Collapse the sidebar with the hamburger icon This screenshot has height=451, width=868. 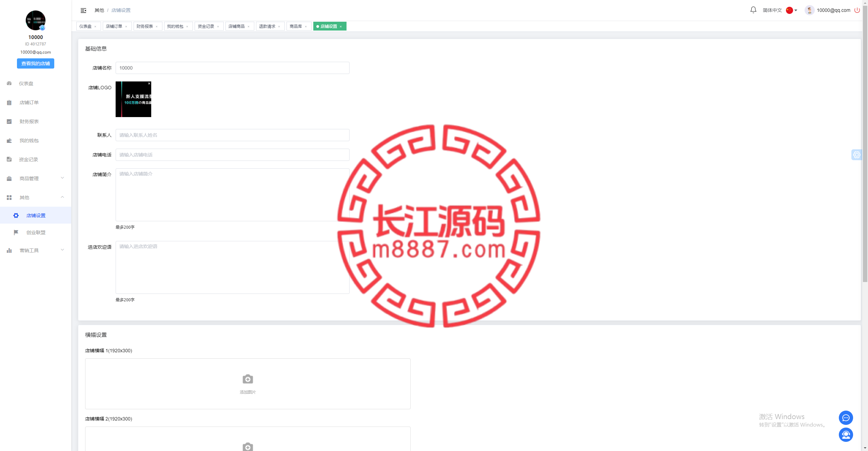pos(83,11)
